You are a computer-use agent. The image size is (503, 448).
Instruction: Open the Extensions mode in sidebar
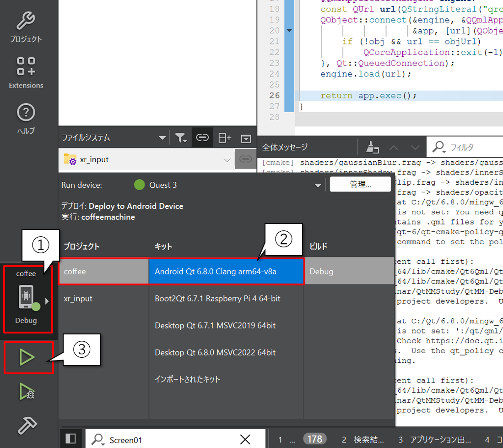pyautogui.click(x=26, y=72)
